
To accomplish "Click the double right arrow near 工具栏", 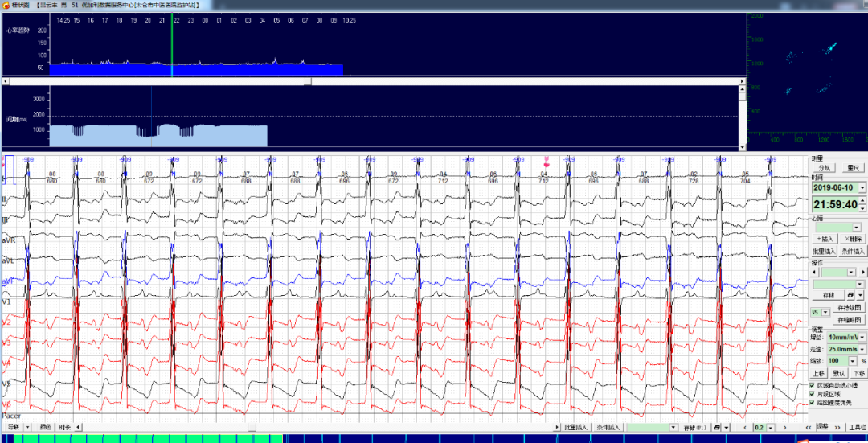I will point(836,427).
